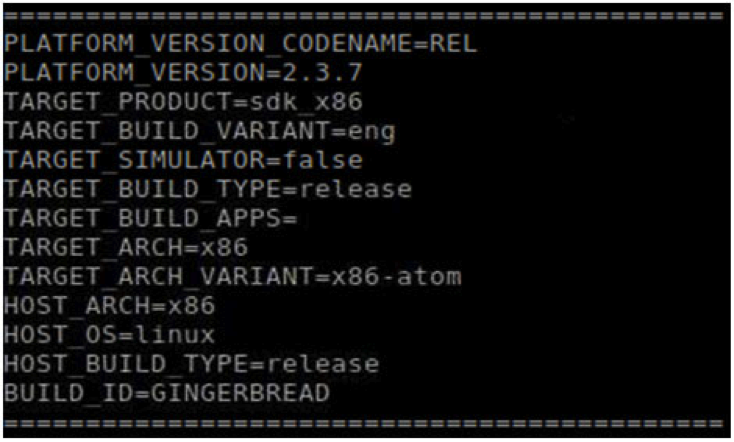Click the empty TARGET_BUILD_APPS line
The height and width of the screenshot is (442, 734).
pos(150,219)
